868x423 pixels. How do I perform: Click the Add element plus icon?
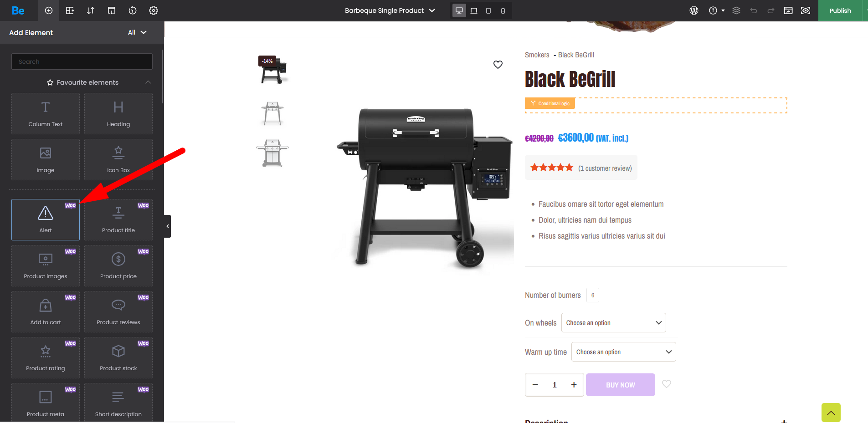pyautogui.click(x=49, y=10)
